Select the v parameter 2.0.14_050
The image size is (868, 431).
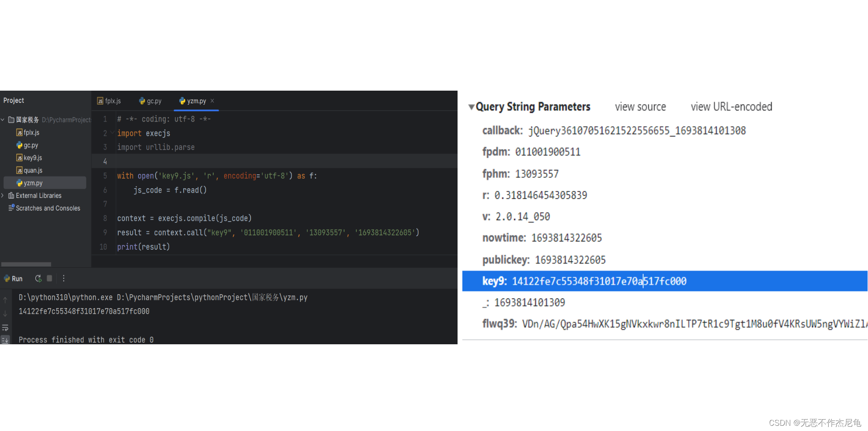[x=523, y=217]
